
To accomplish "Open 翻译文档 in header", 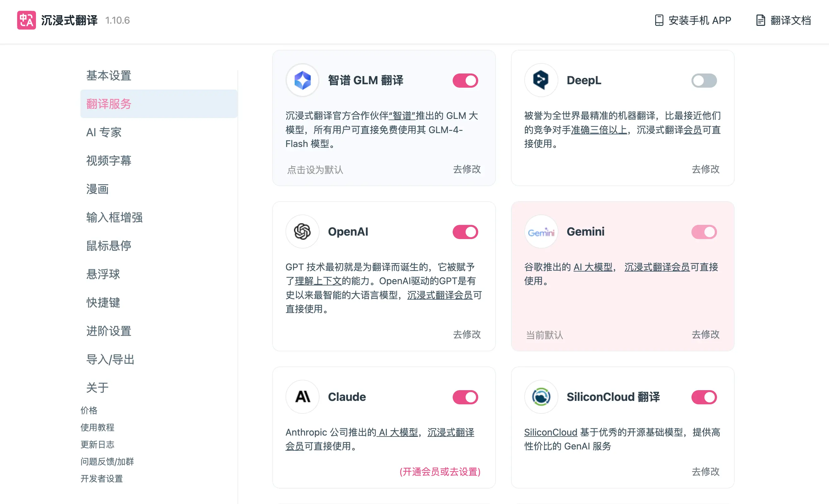I will point(784,20).
